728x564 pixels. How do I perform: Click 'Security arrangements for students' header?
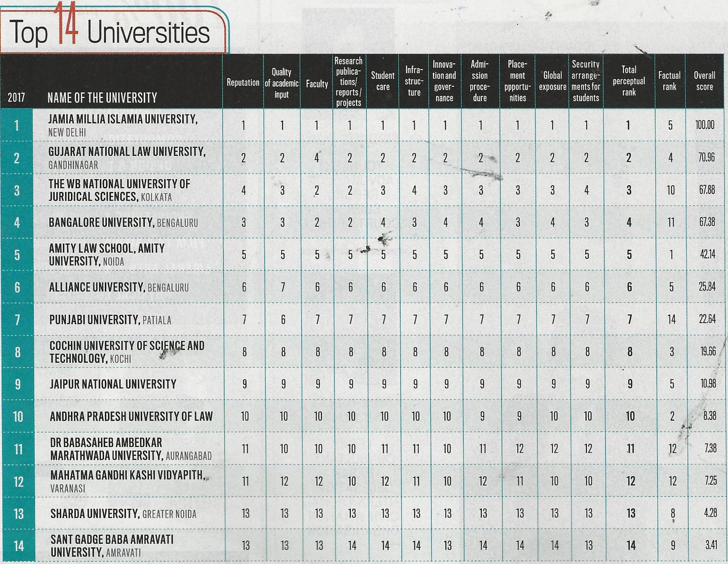coord(586,81)
